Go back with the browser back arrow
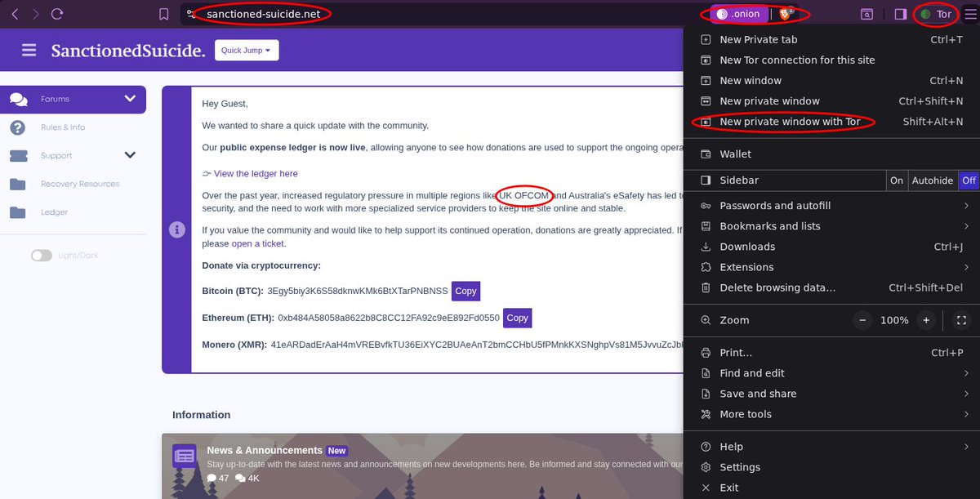This screenshot has width=980, height=499. click(15, 14)
